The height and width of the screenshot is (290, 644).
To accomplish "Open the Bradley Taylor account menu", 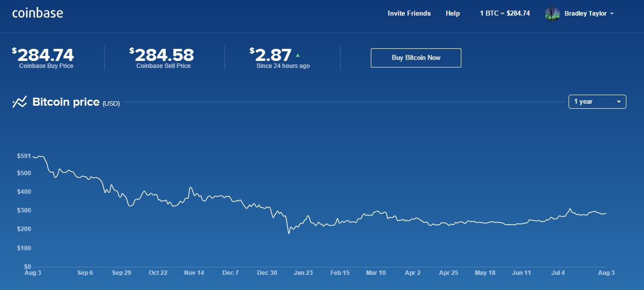I will click(589, 14).
